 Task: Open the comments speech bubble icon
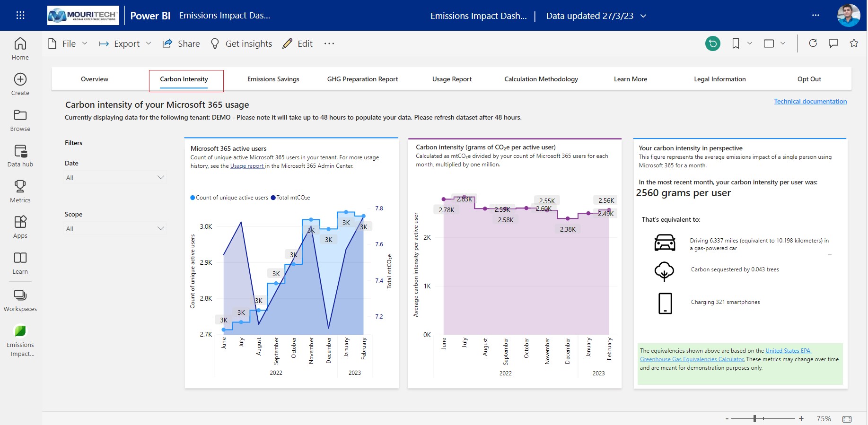pos(833,43)
